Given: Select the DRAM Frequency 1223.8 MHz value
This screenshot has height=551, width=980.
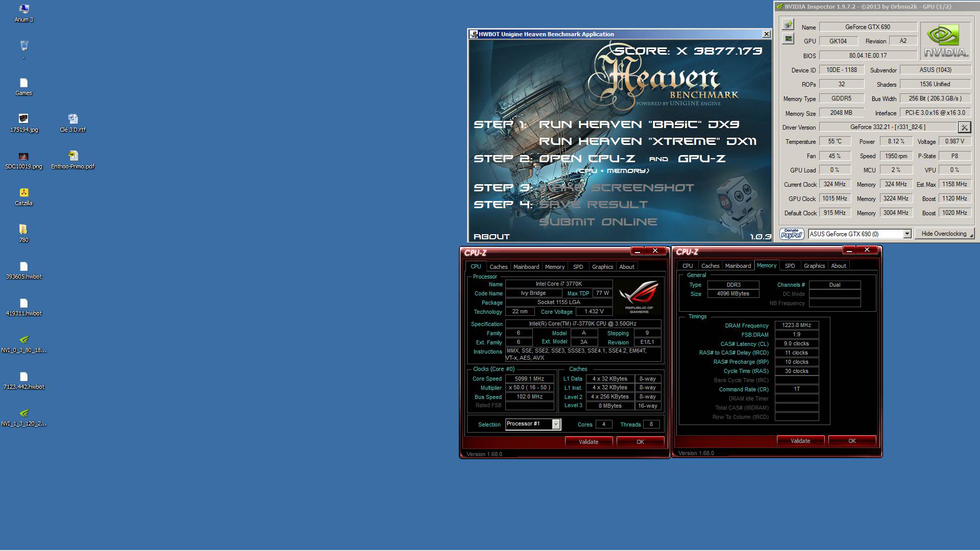Looking at the screenshot, I should [x=796, y=325].
